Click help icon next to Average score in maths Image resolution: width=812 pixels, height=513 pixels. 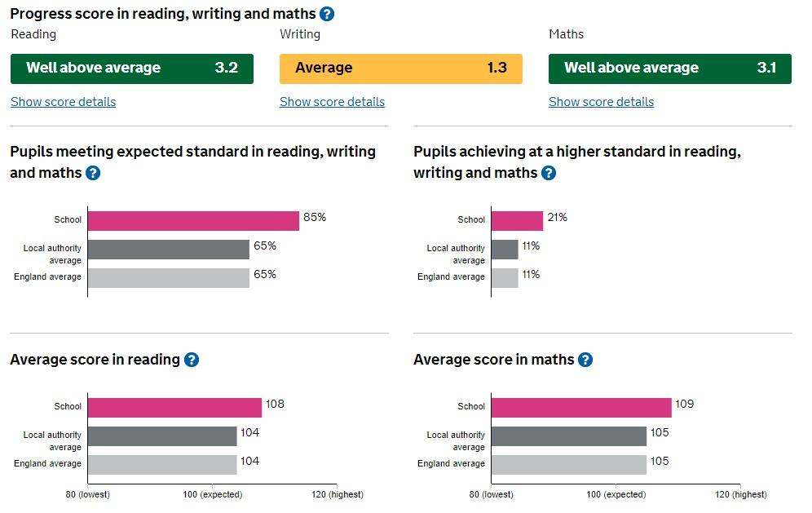(585, 360)
